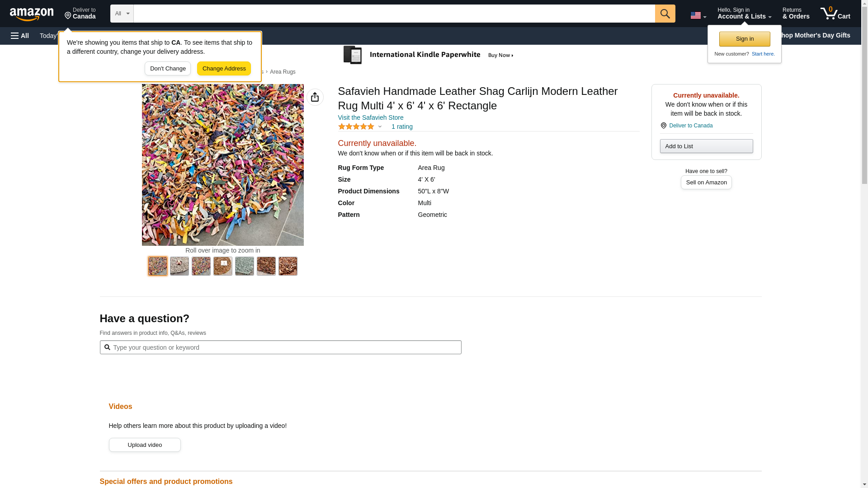Expand the Account & Lists menu
Image resolution: width=868 pixels, height=488 pixels.
point(744,14)
